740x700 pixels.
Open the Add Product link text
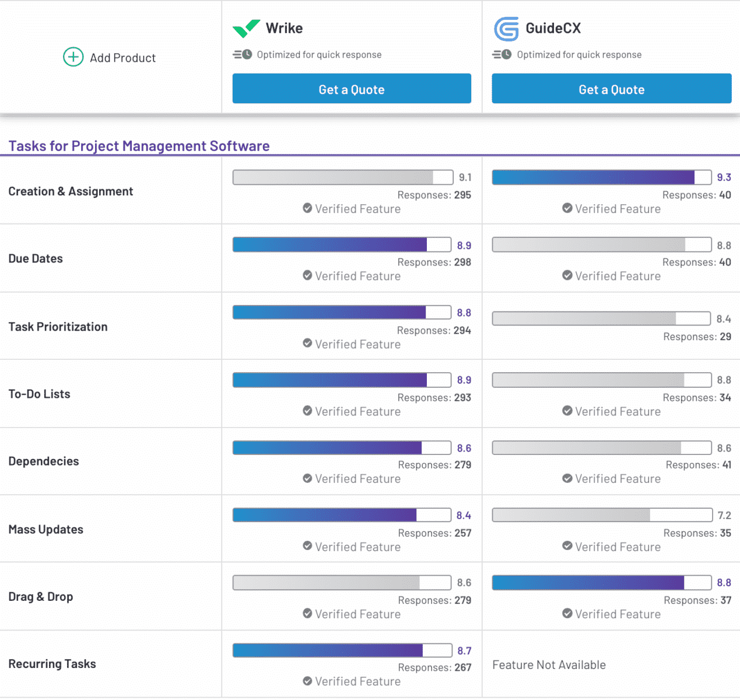pyautogui.click(x=122, y=58)
